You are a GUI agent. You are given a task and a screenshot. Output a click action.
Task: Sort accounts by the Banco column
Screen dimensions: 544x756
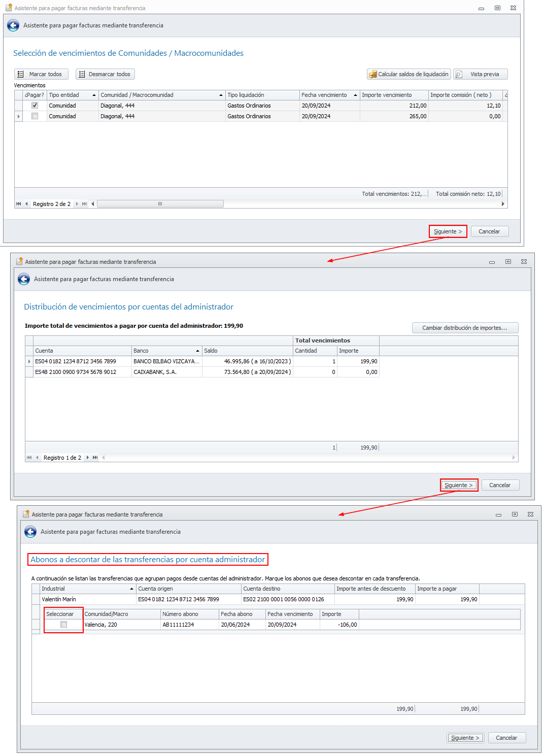(x=166, y=351)
